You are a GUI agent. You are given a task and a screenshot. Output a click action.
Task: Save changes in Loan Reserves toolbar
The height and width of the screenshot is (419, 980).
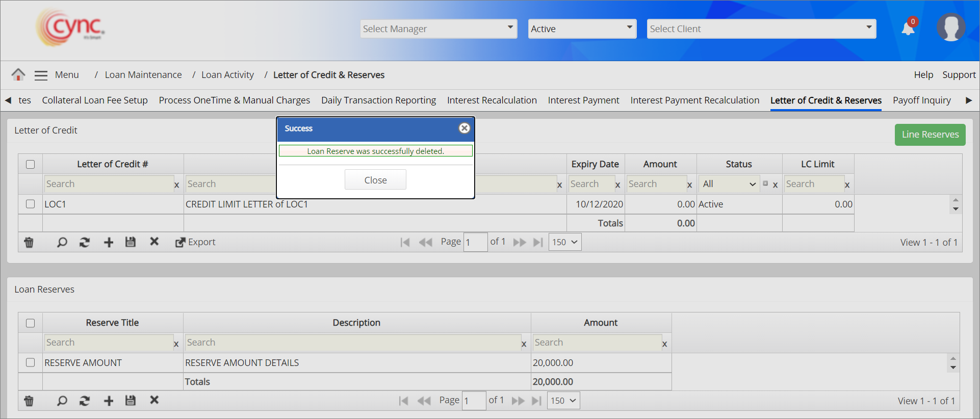pos(131,401)
